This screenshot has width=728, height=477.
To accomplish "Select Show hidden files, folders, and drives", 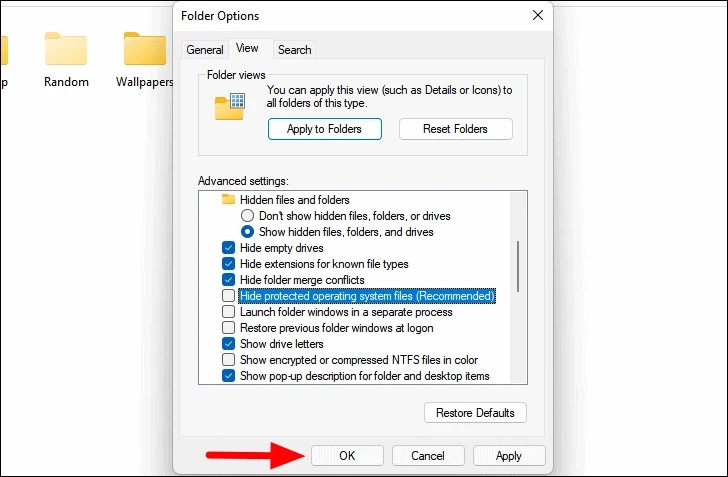I will pyautogui.click(x=247, y=232).
